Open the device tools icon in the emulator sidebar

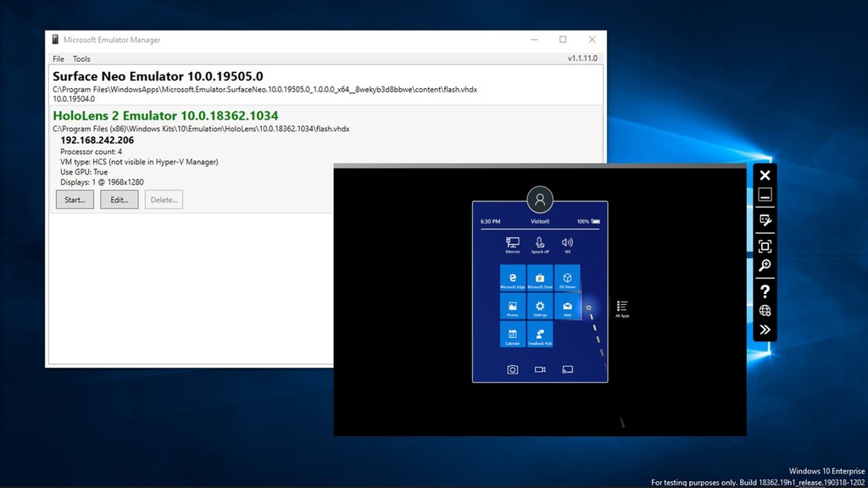click(x=765, y=220)
